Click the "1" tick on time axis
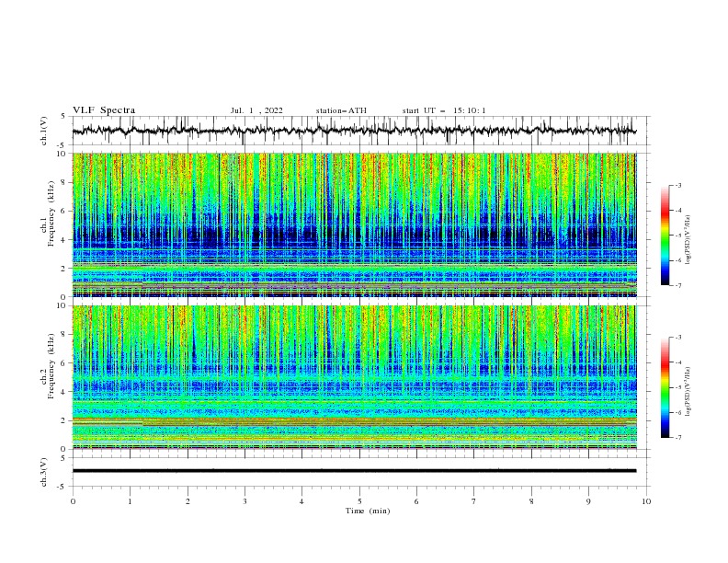 [x=130, y=501]
